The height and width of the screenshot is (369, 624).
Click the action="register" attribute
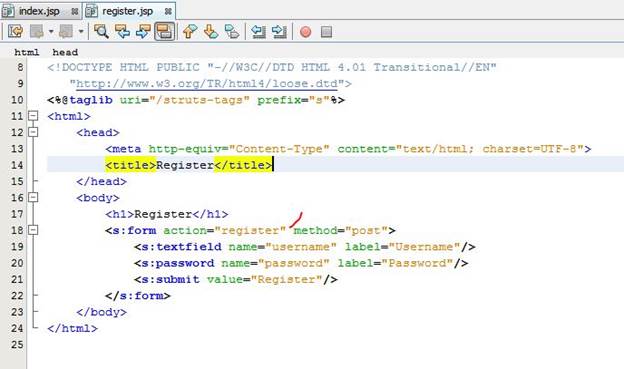(224, 230)
